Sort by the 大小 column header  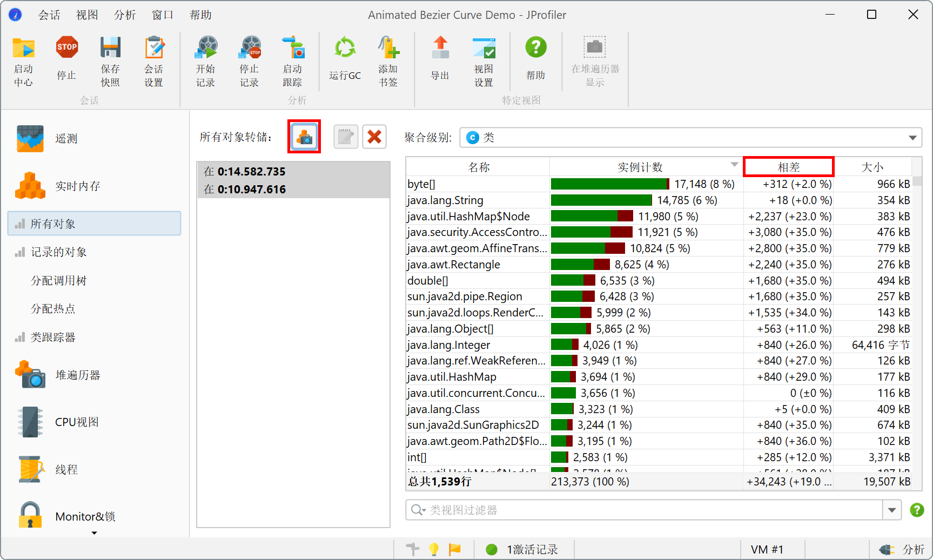click(x=872, y=167)
